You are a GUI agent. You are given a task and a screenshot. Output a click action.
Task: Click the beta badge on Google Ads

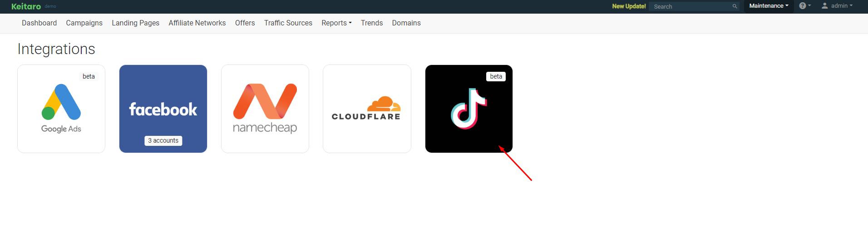coord(89,76)
